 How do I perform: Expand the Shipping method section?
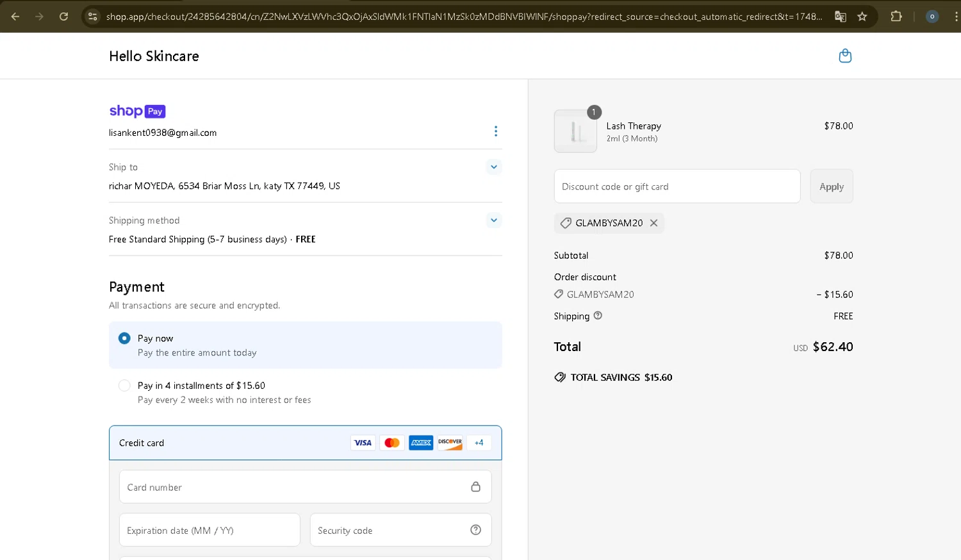(493, 220)
